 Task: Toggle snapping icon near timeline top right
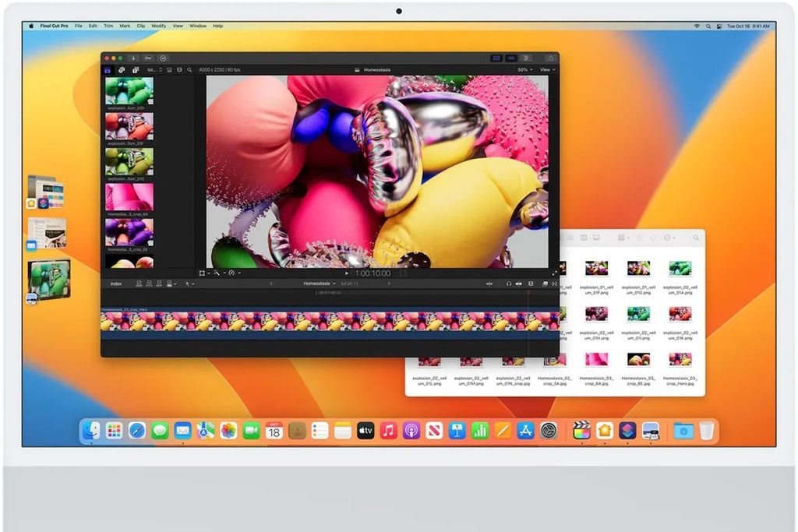pos(555,283)
